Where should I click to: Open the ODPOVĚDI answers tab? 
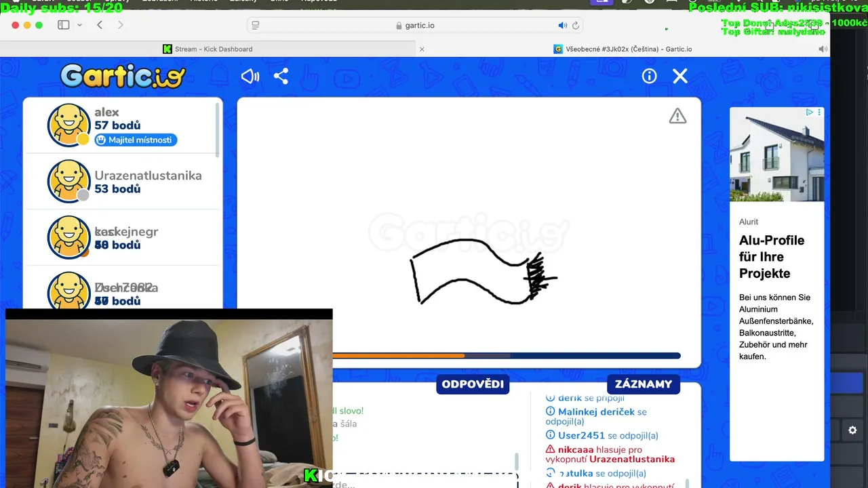click(473, 384)
